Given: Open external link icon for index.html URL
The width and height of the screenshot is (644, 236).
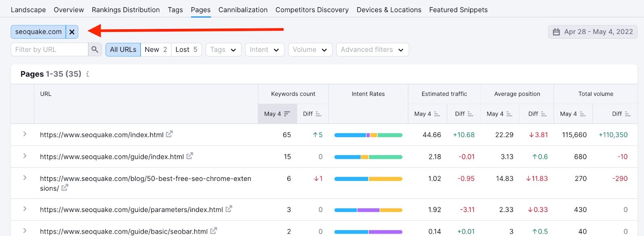Looking at the screenshot, I should click(169, 134).
